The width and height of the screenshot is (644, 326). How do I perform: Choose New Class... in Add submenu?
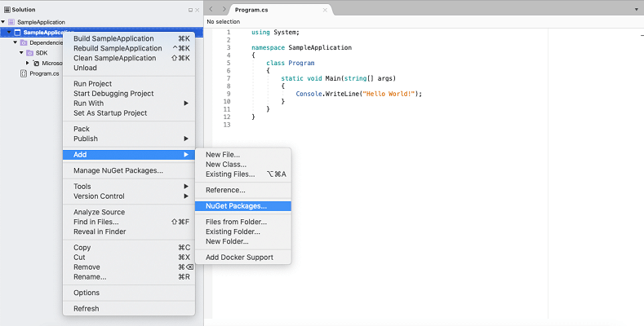click(243, 165)
